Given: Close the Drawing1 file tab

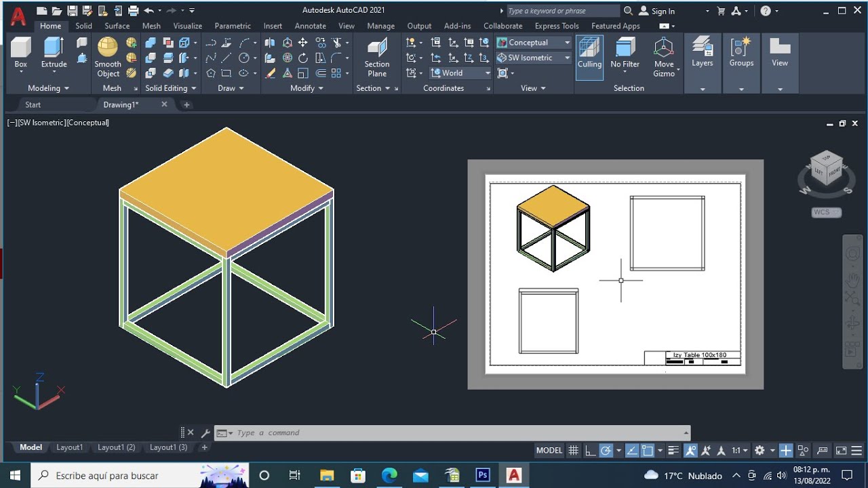Looking at the screenshot, I should [164, 104].
